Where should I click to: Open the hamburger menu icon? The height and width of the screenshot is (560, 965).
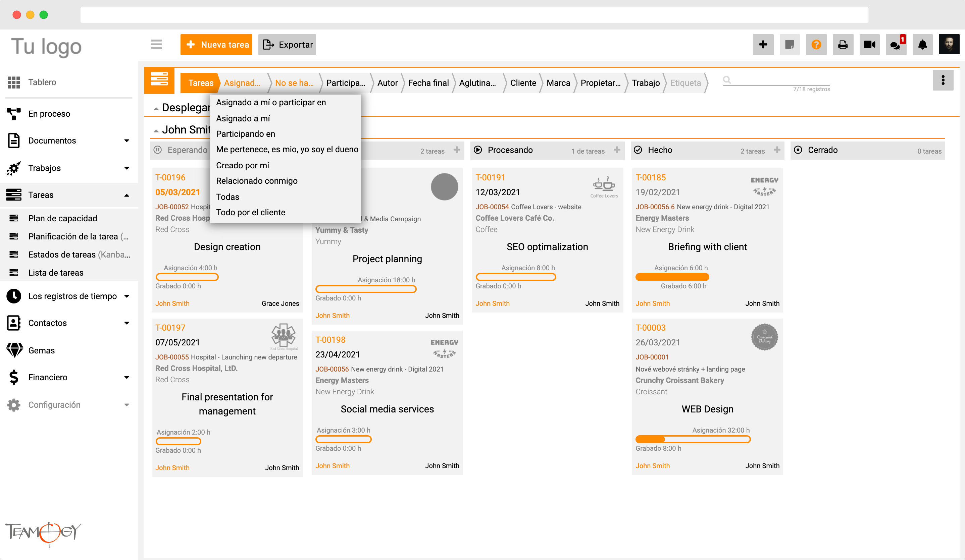point(156,44)
